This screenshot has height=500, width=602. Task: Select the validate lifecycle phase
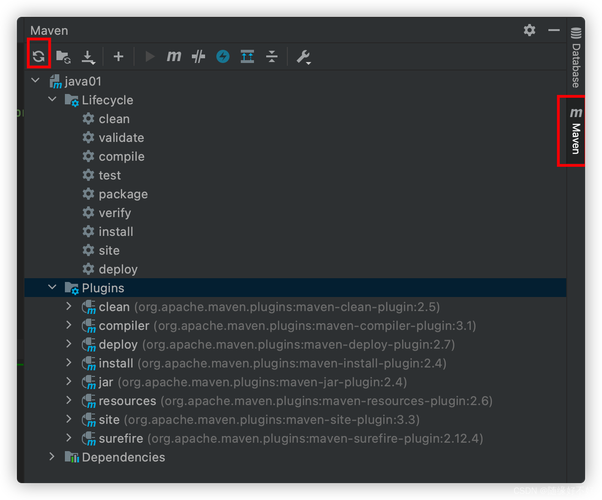121,138
